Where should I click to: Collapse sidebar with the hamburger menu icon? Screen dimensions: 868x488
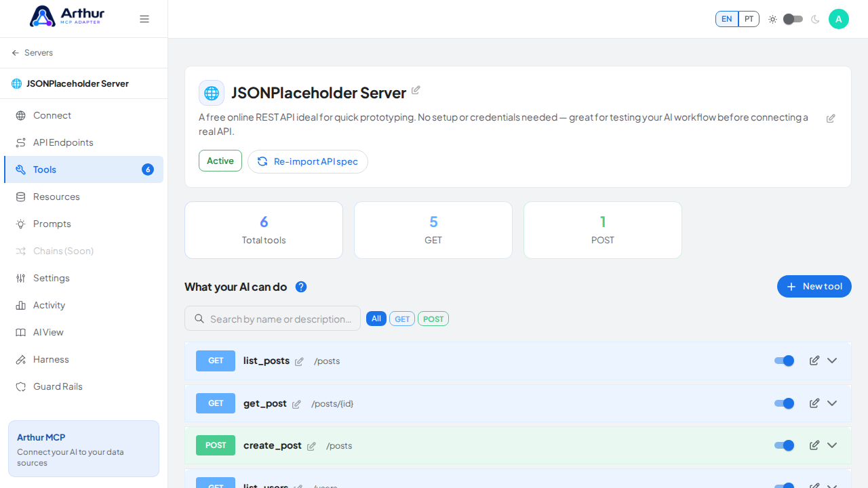pos(144,19)
